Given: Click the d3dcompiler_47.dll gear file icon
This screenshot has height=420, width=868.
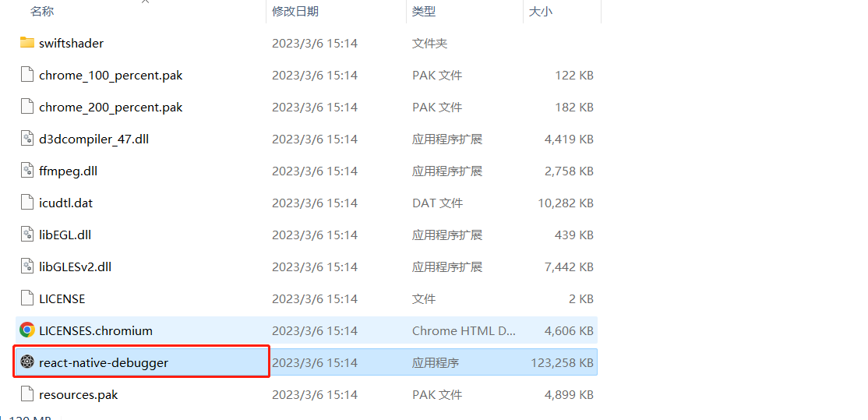Looking at the screenshot, I should (27, 139).
